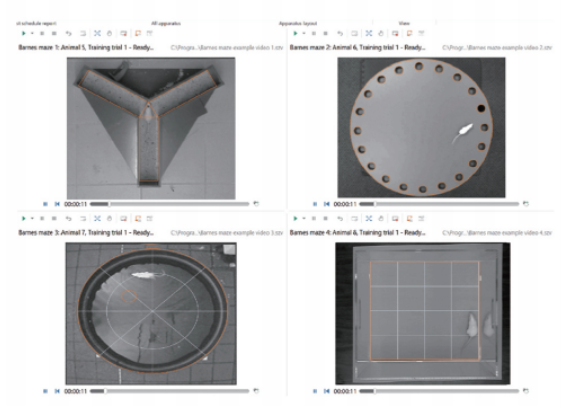The height and width of the screenshot is (406, 561).
Task: Click hand pan icon above Barnes maze 4 video
Action: tap(381, 218)
